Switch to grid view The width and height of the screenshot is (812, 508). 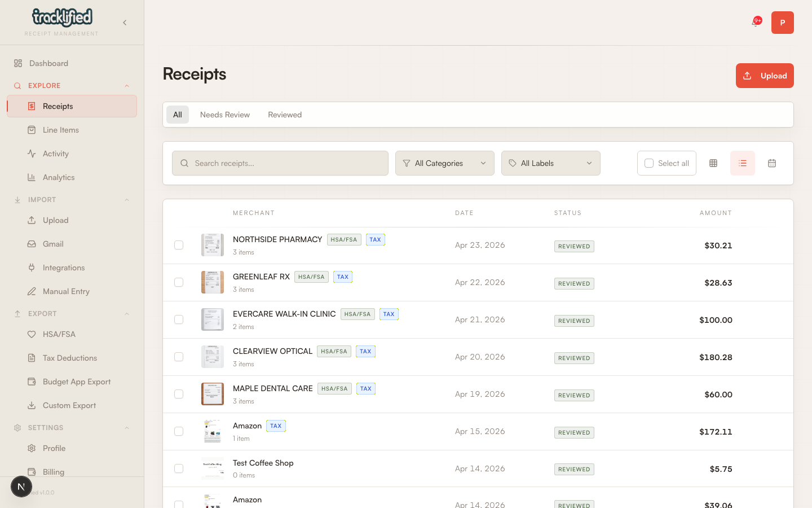[713, 163]
